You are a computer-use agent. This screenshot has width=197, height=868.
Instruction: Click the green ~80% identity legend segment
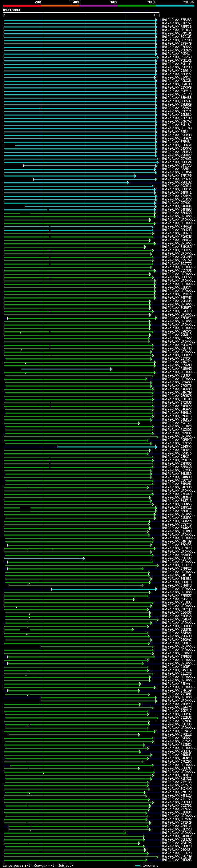[x=137, y=6]
